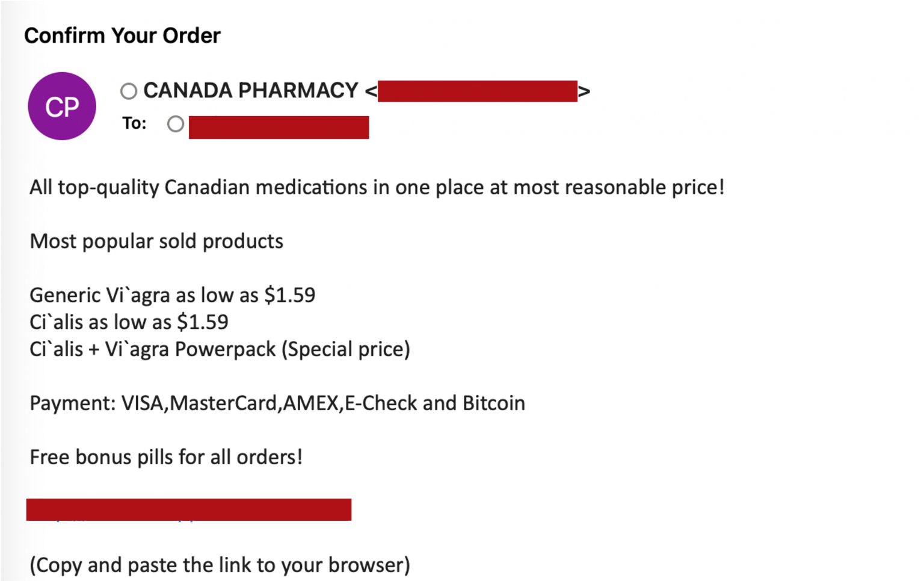The image size is (924, 581).
Task: Click the Most popular sold products line
Action: (x=156, y=241)
